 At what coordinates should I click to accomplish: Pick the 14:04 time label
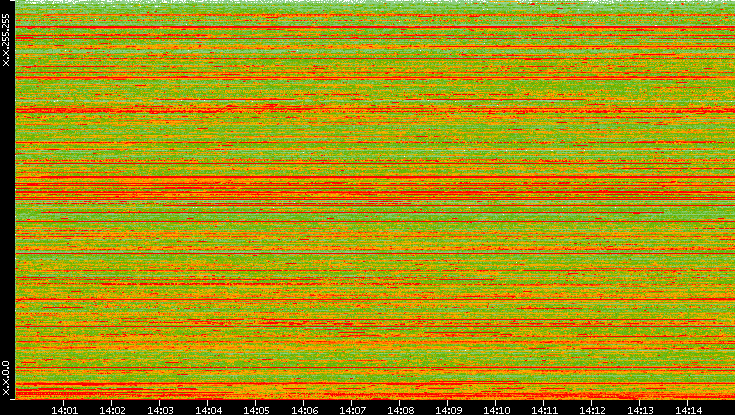pyautogui.click(x=208, y=409)
